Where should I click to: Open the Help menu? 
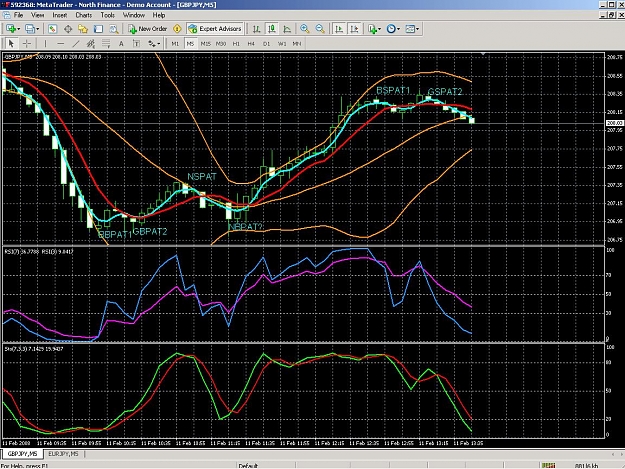click(159, 15)
